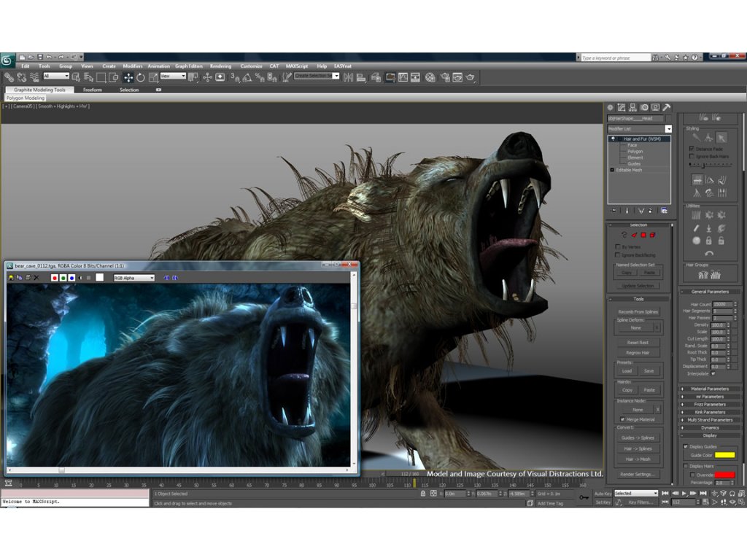The image size is (747, 560).
Task: Click the teapot render icon in toolbar
Action: click(x=471, y=77)
